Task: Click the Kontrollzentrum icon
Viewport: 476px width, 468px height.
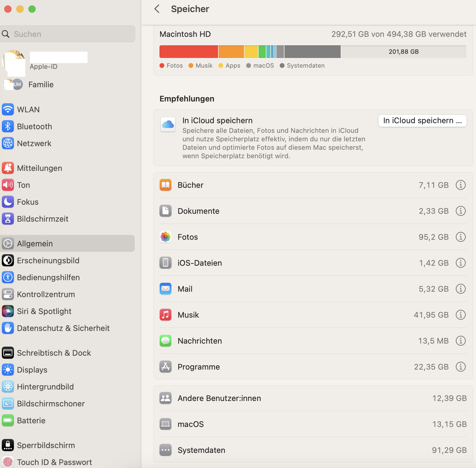Action: [x=8, y=294]
